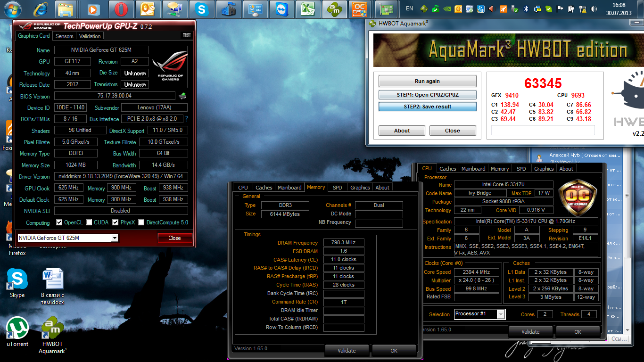Open CPU tab in memory CPU-Z window

pyautogui.click(x=243, y=188)
